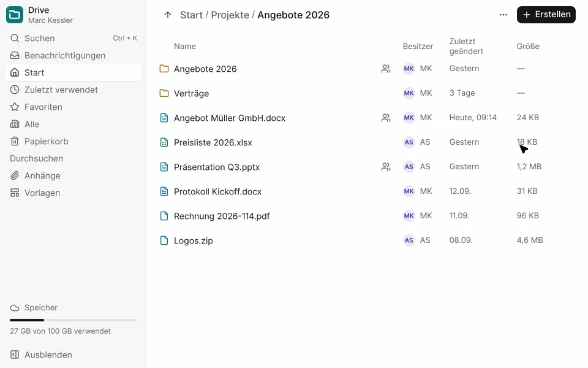The image size is (588, 368).
Task: Open Vorlagen in the sidebar
Action: click(73, 193)
